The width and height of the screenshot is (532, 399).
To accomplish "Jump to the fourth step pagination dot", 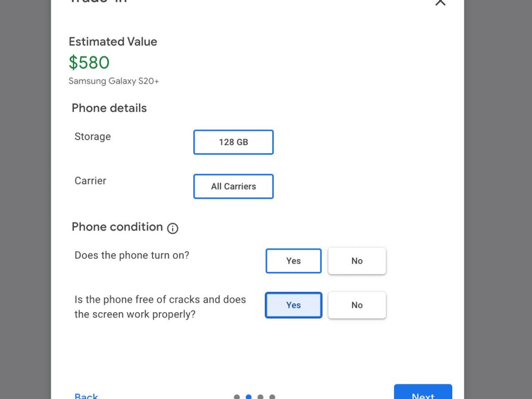I will point(272,397).
